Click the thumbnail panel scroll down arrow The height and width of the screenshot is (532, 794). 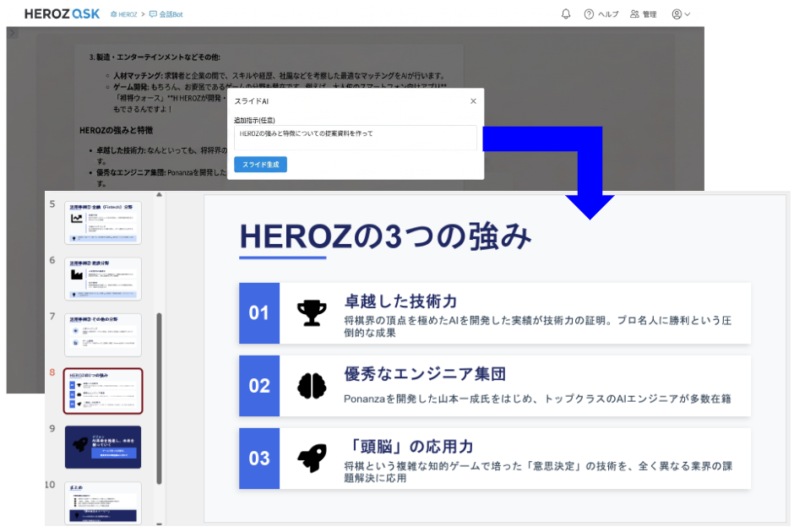pyautogui.click(x=159, y=524)
